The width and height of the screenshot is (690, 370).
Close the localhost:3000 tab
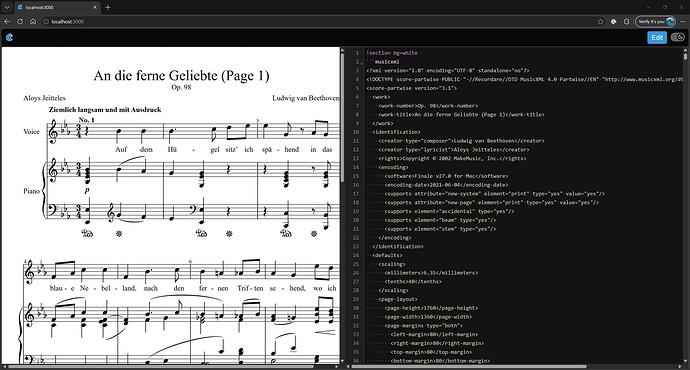[x=95, y=7]
